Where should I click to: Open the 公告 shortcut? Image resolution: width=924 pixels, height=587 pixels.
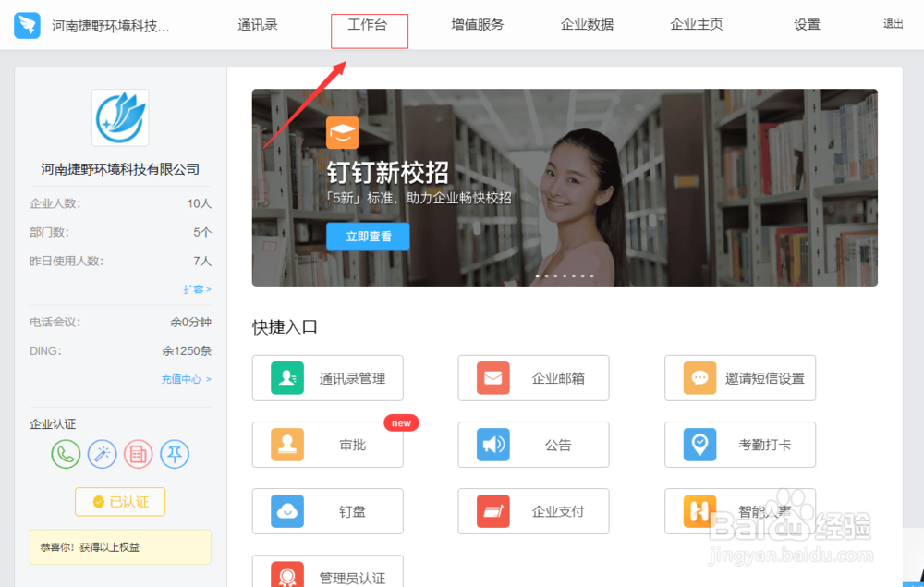(533, 445)
